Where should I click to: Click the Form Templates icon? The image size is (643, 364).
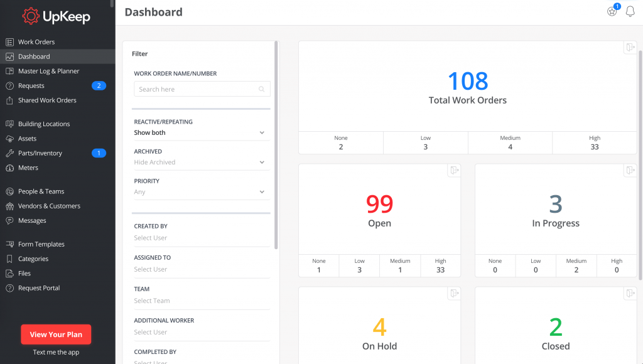[x=9, y=244]
